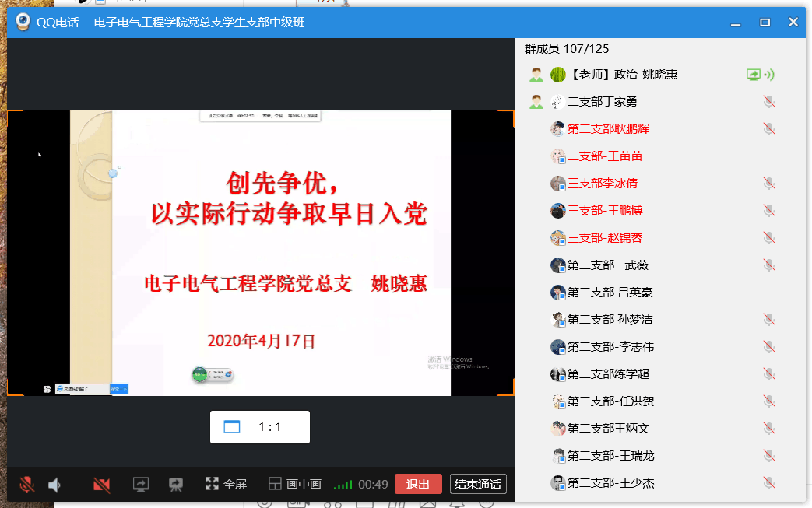Select member 第二支部 吕英豪
The width and height of the screenshot is (812, 508).
pyautogui.click(x=610, y=293)
